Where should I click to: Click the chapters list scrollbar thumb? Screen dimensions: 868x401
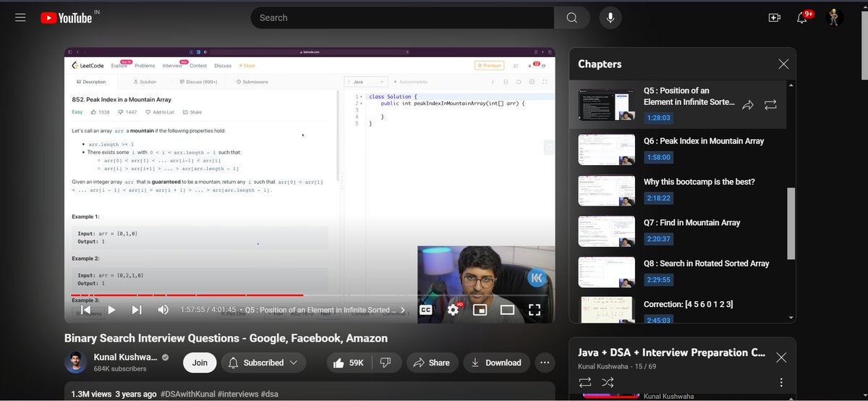pyautogui.click(x=791, y=224)
